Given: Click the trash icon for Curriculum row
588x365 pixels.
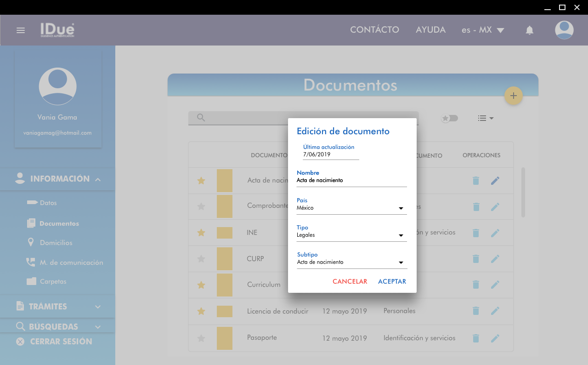Looking at the screenshot, I should 476,285.
